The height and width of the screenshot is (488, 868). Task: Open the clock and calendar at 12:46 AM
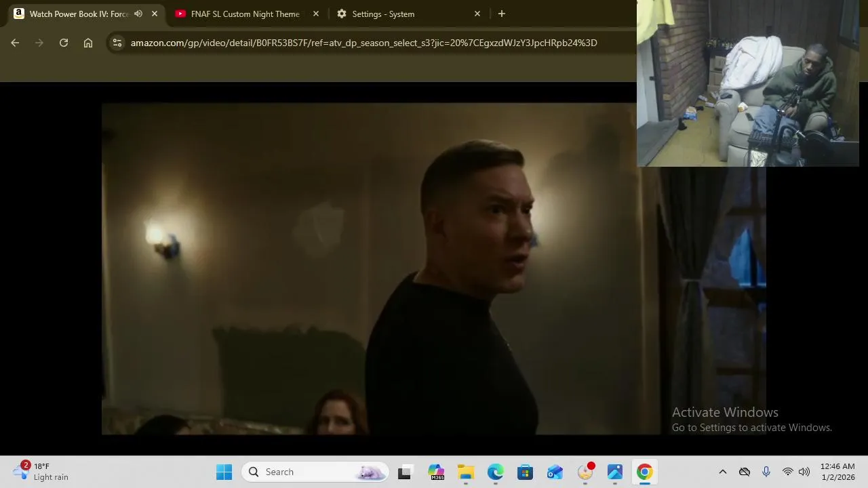(837, 472)
